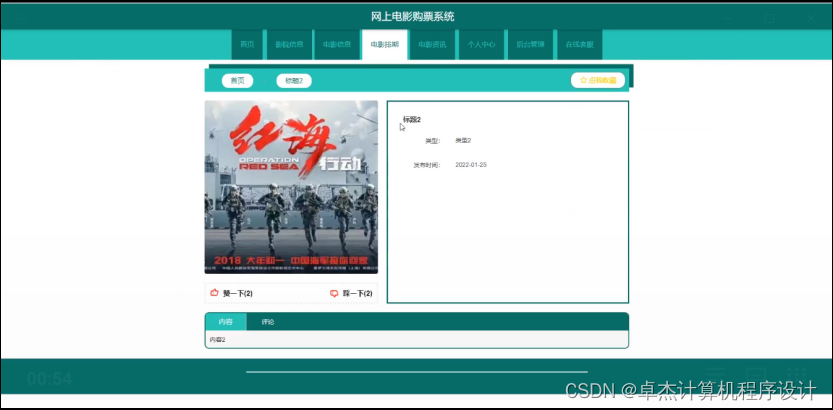Select the 电影排期 navigation tab
Viewport: 833px width, 410px height.
coord(384,45)
